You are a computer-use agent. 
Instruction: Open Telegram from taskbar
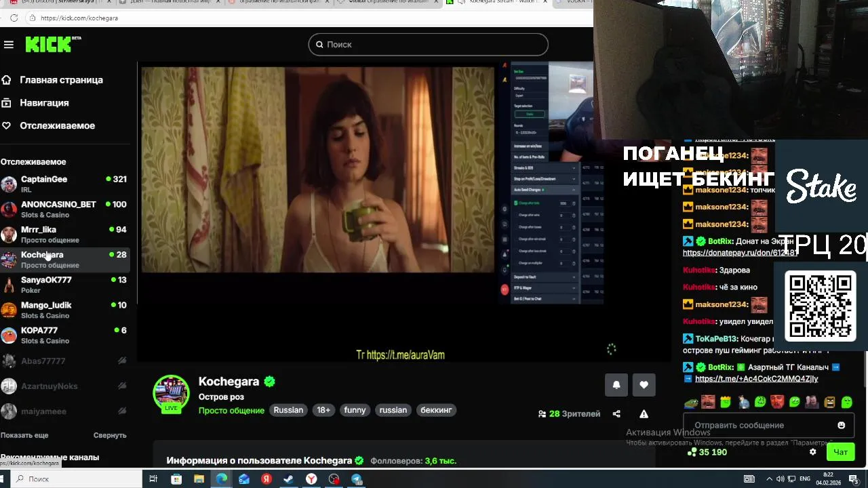(357, 479)
